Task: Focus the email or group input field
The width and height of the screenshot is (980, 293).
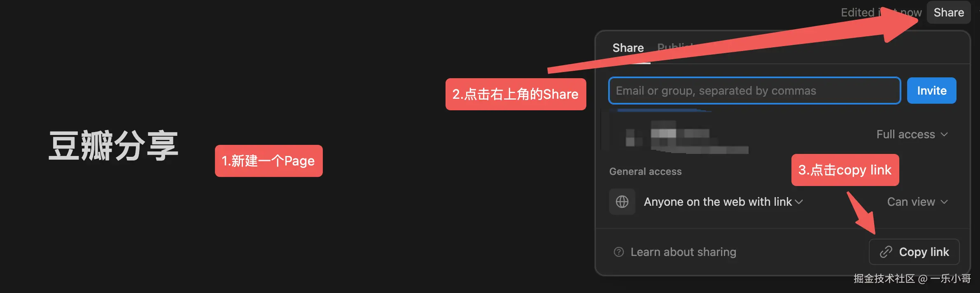Action: 754,91
